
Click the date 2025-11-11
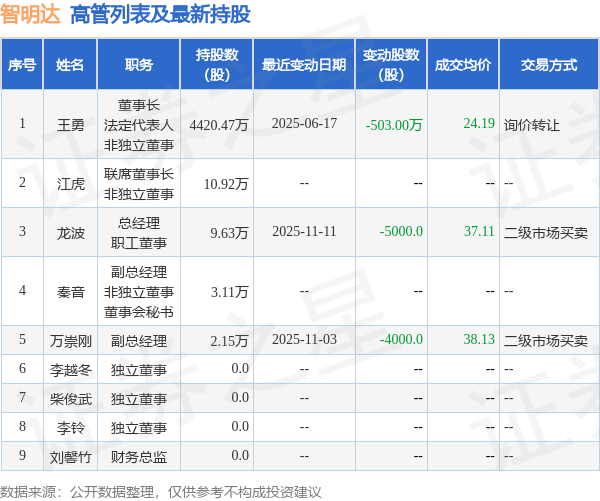tap(304, 231)
